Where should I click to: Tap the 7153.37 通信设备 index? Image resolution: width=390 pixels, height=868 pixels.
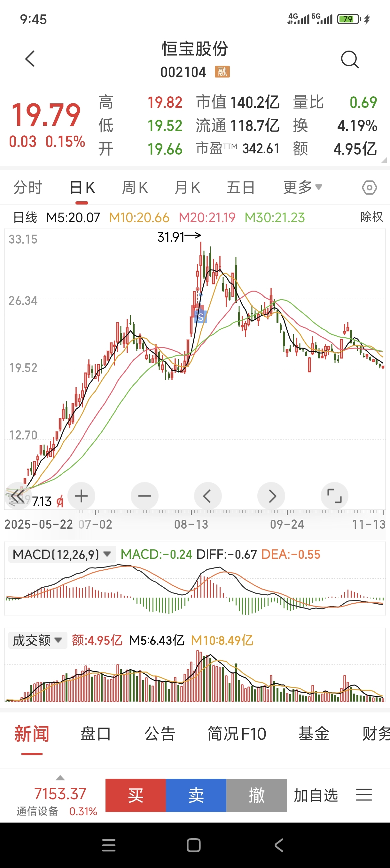click(x=57, y=802)
